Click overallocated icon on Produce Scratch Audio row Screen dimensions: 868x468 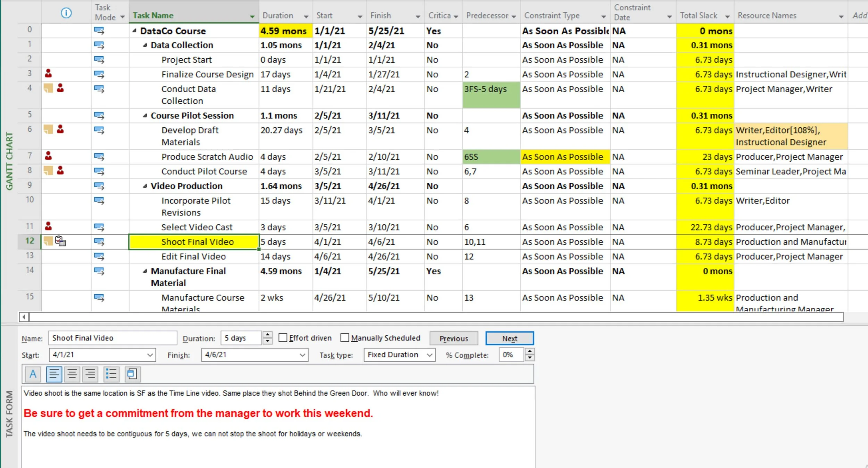point(48,156)
